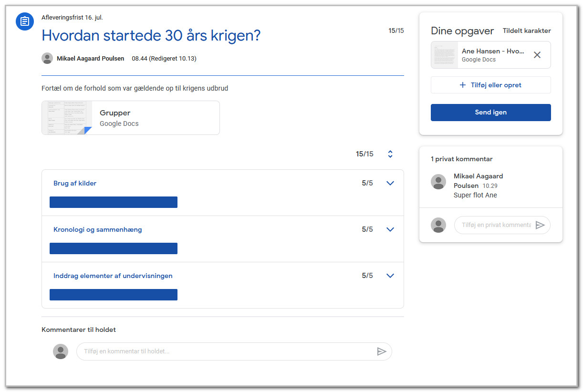Click the avatar beside the class comment field

61,351
